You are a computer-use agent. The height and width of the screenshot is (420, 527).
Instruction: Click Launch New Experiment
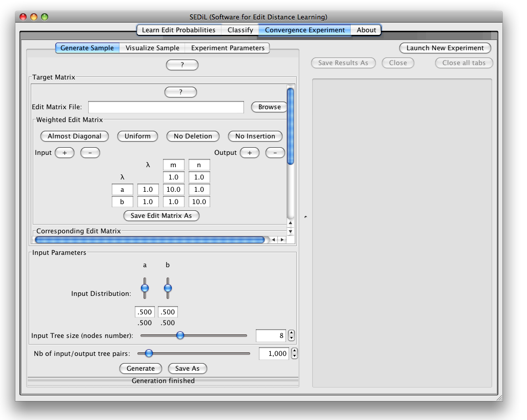point(445,48)
